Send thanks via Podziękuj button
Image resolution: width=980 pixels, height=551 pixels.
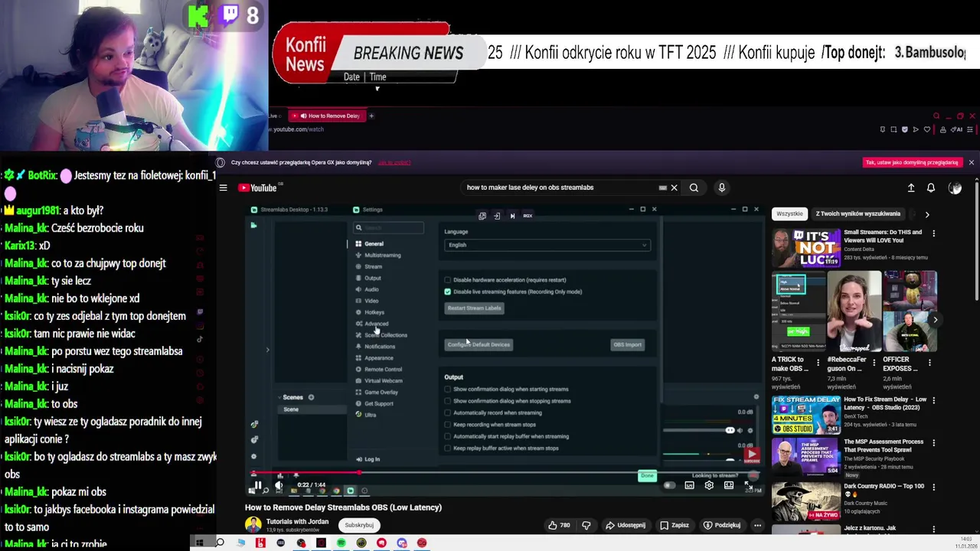pyautogui.click(x=722, y=525)
